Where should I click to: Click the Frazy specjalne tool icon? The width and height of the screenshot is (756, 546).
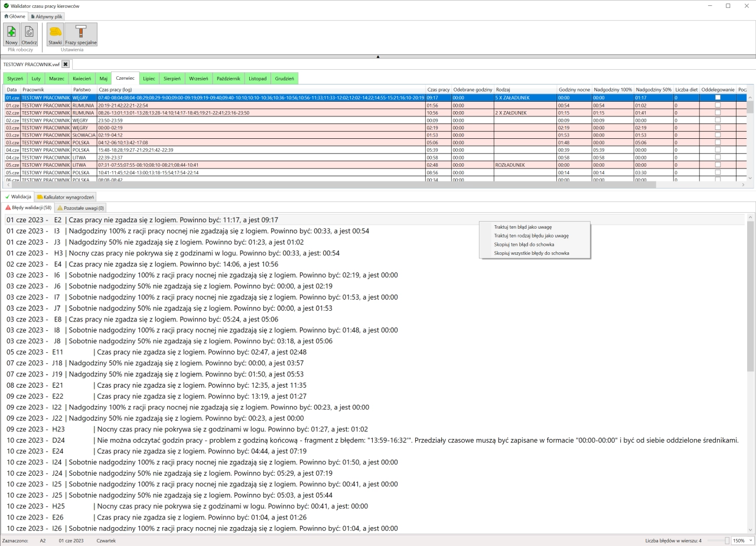click(80, 32)
